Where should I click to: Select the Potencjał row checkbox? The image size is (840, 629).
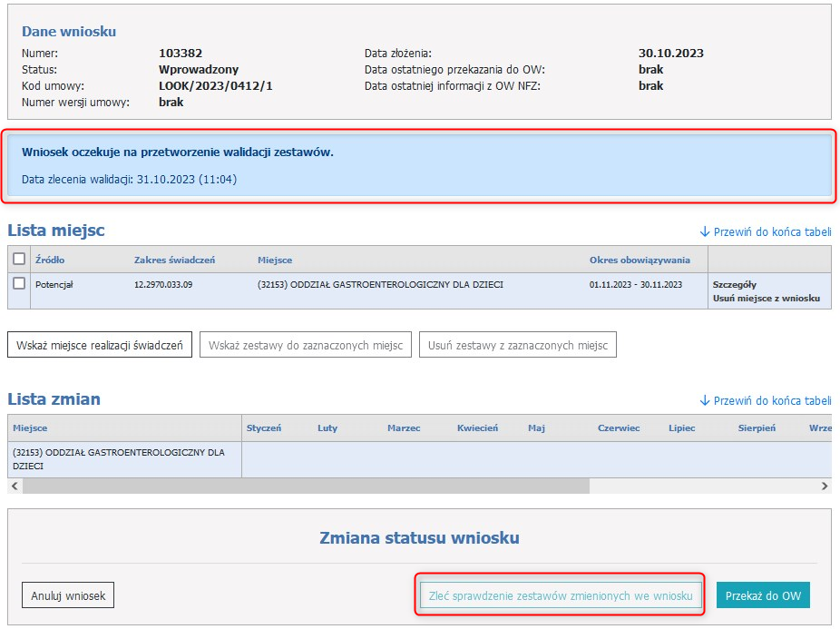(x=19, y=284)
